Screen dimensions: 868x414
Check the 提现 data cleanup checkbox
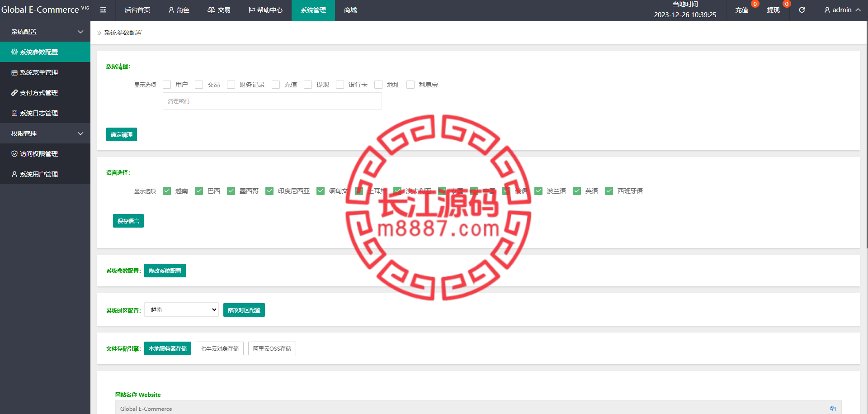pyautogui.click(x=308, y=85)
